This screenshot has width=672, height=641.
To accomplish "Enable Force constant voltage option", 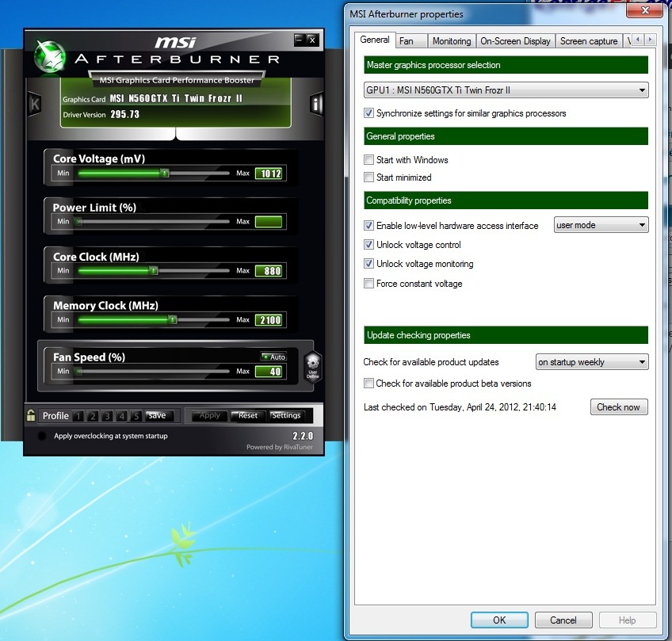I will click(368, 284).
